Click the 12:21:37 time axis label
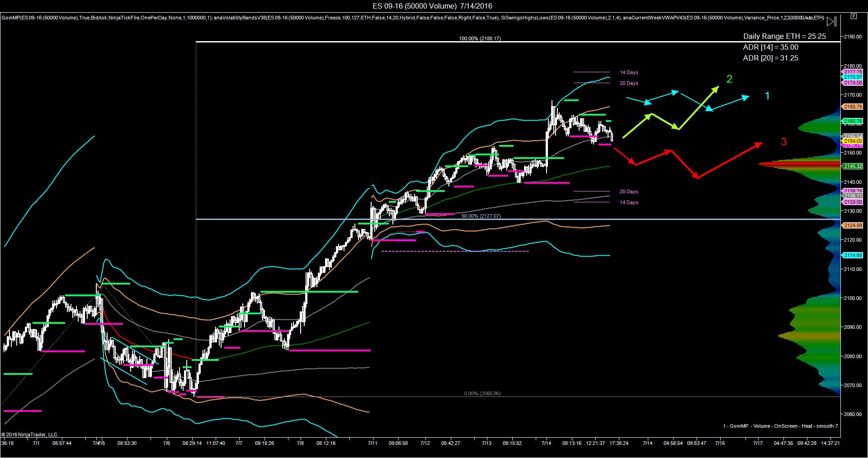Screen dimensions: 868x458 point(595,443)
